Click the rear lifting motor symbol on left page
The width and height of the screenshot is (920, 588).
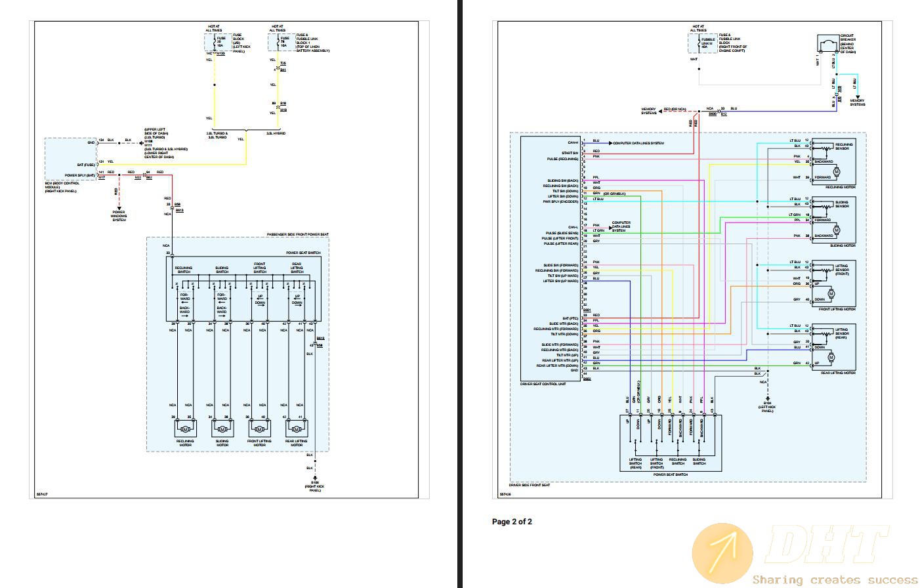click(x=297, y=429)
